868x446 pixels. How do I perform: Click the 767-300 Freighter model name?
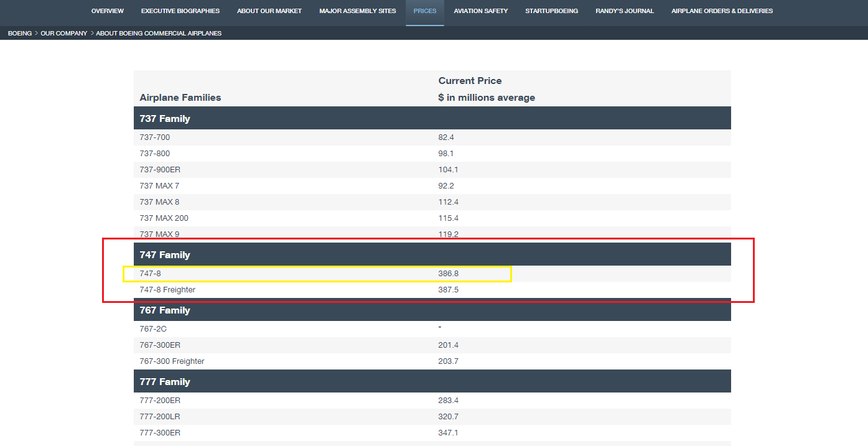(172, 361)
